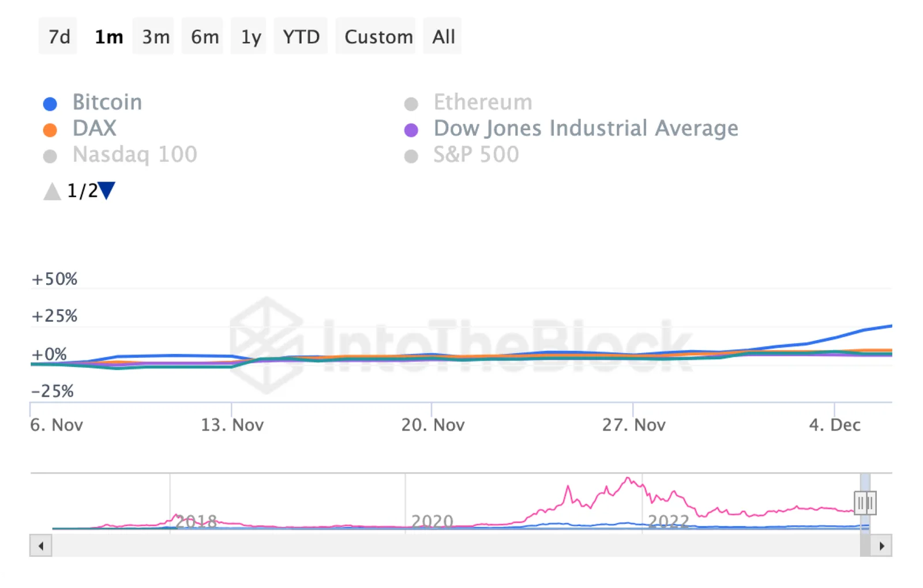Screen dimensions: 923x588
Task: Click the gray Ethereum legend dot
Action: [x=411, y=104]
